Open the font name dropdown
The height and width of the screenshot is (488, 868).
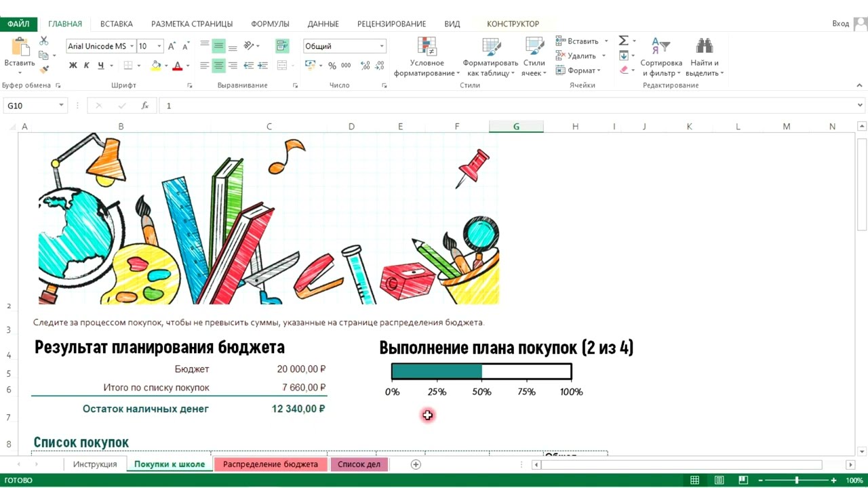[x=132, y=46]
